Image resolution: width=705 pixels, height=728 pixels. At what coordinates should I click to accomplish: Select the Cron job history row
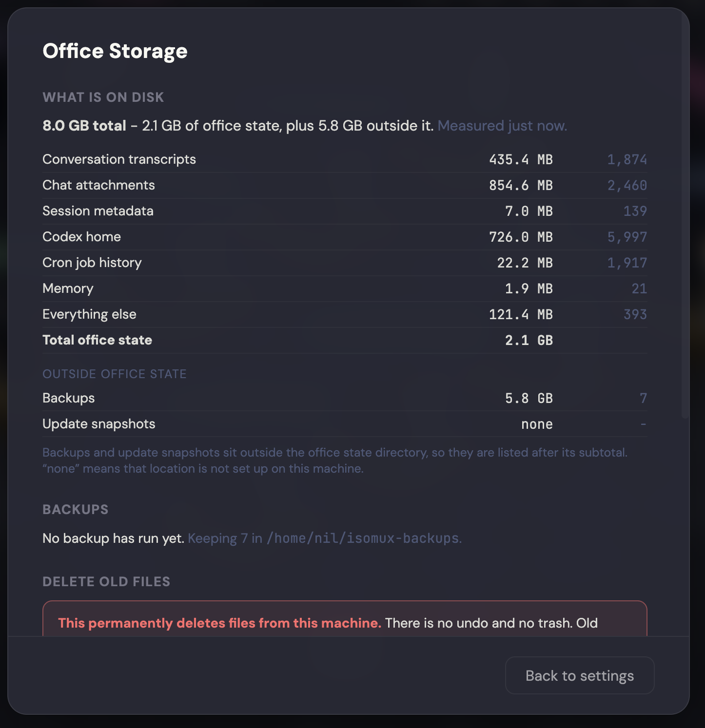point(345,263)
